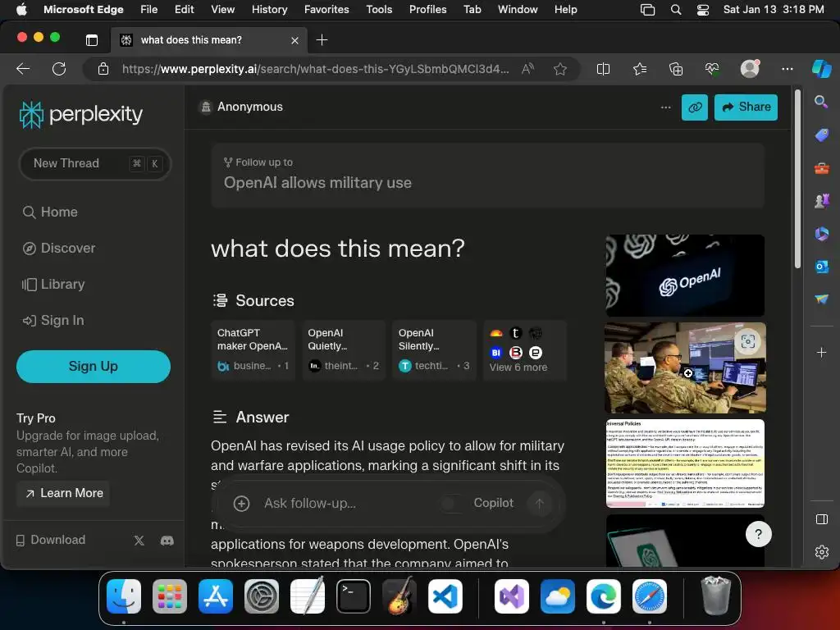Open Edge Settings and more menu
The height and width of the screenshot is (630, 840).
[787, 69]
